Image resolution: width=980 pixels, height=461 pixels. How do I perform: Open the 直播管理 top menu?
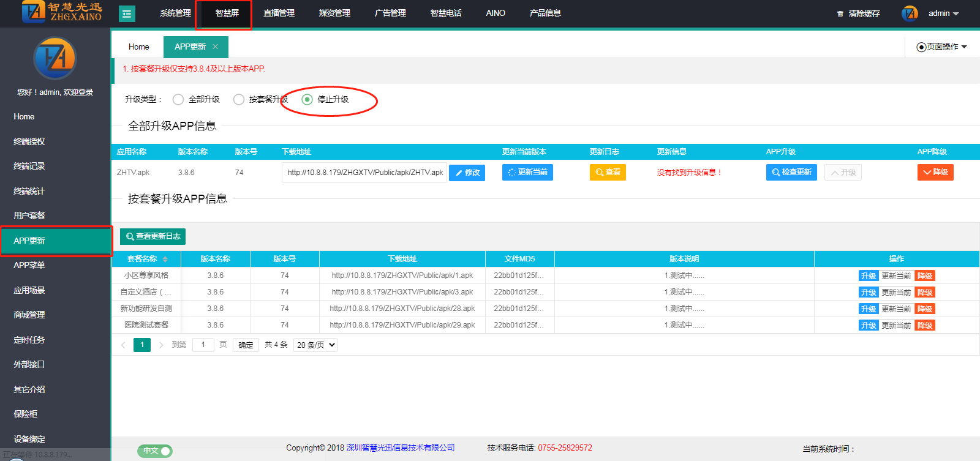(x=279, y=13)
